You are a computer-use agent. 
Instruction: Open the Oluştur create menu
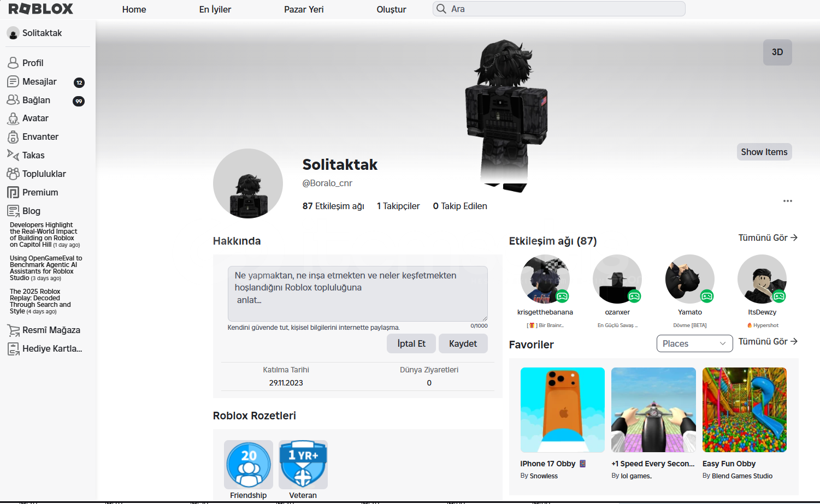click(391, 9)
